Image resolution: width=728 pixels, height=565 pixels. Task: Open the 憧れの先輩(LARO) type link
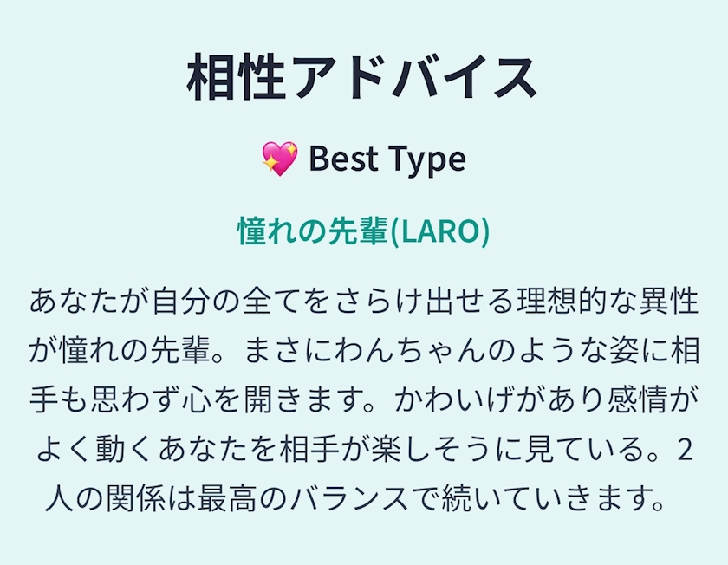(x=363, y=231)
